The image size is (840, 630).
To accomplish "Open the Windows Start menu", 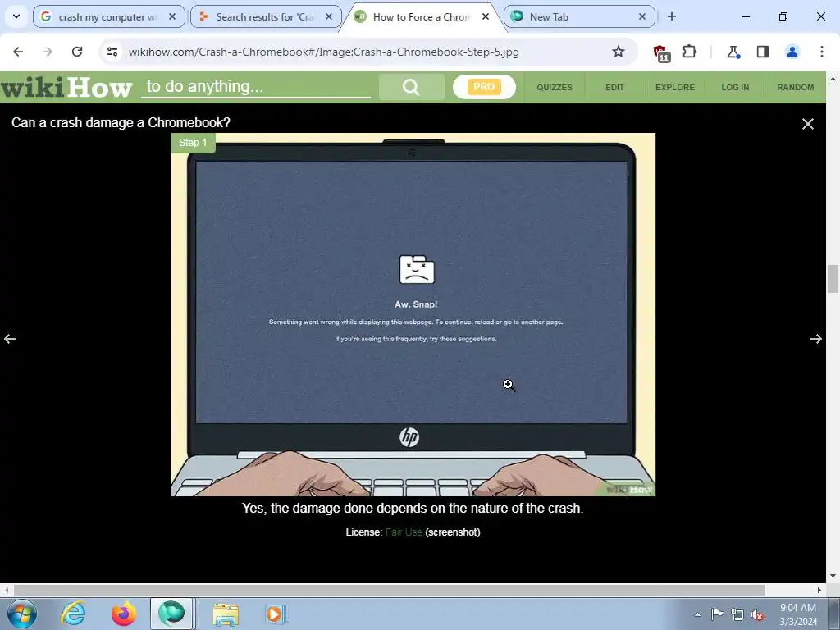I will coord(22,614).
